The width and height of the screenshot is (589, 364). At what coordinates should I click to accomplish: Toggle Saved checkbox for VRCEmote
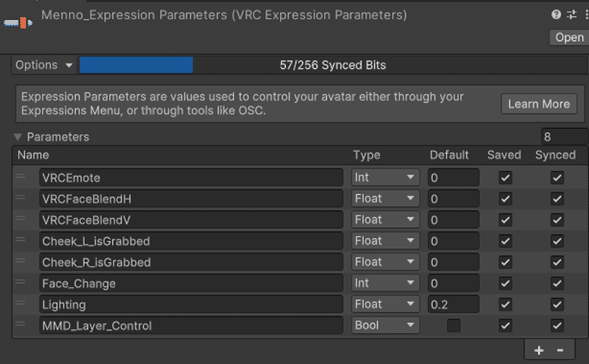point(505,178)
